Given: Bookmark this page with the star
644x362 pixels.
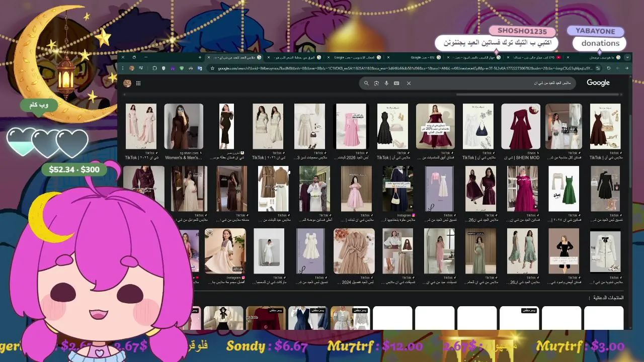Looking at the screenshot, I should pos(212,68).
